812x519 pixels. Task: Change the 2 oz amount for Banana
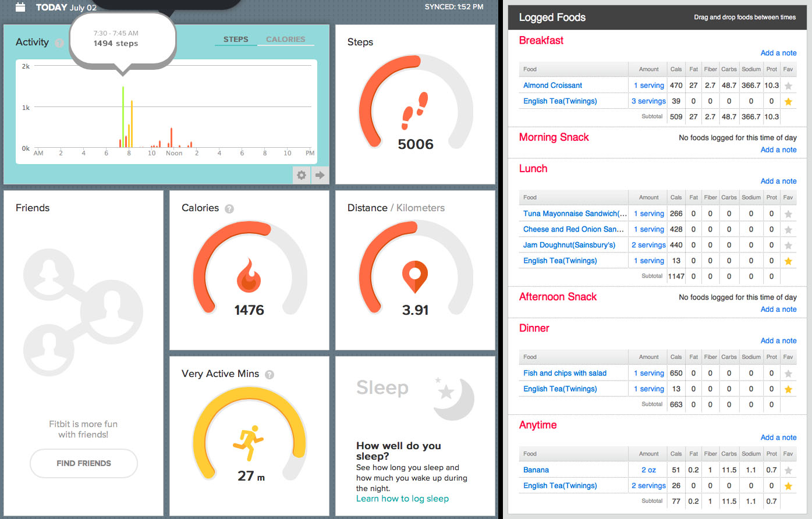click(x=648, y=470)
